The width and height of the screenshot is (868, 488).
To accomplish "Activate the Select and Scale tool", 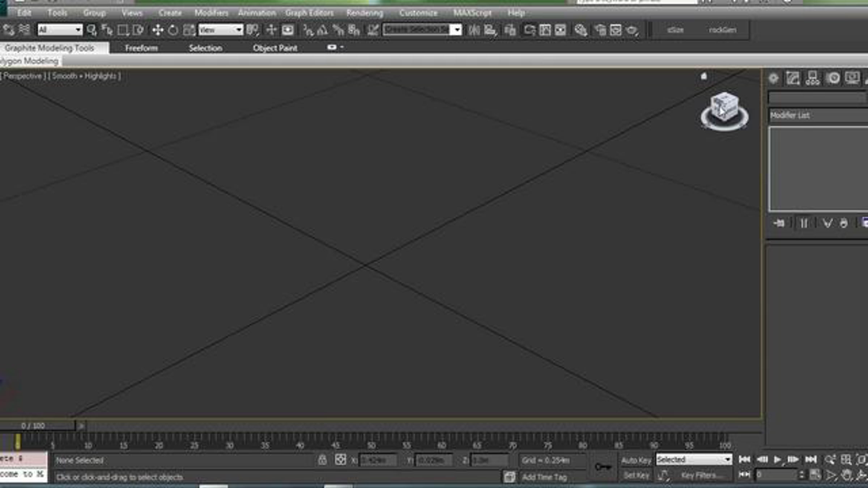I will pyautogui.click(x=189, y=30).
